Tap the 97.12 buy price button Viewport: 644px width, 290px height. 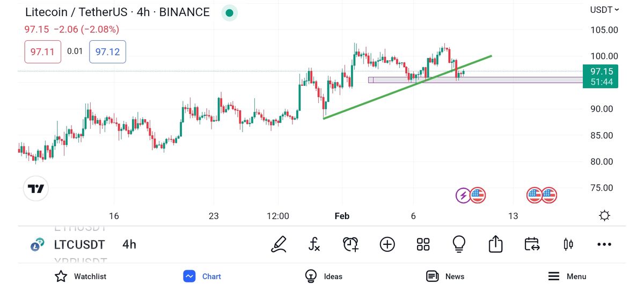point(107,52)
